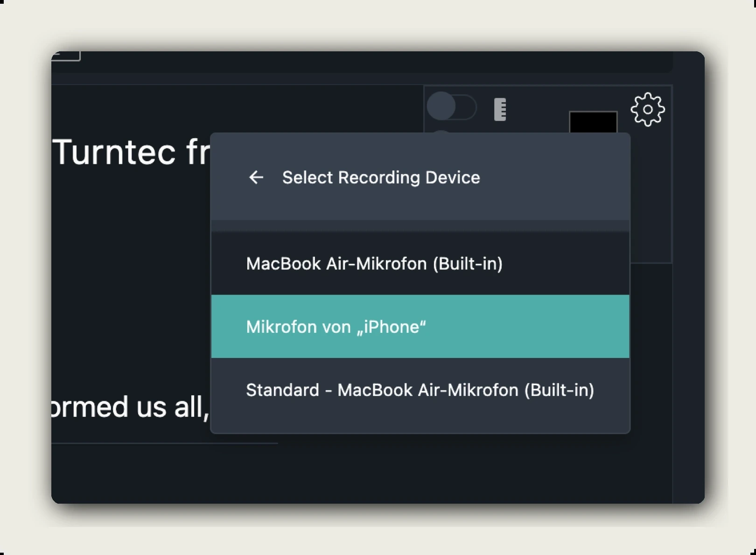
Task: Pick Standard - MacBook Air-Mikrofon (Built-in) option
Action: coord(420,390)
